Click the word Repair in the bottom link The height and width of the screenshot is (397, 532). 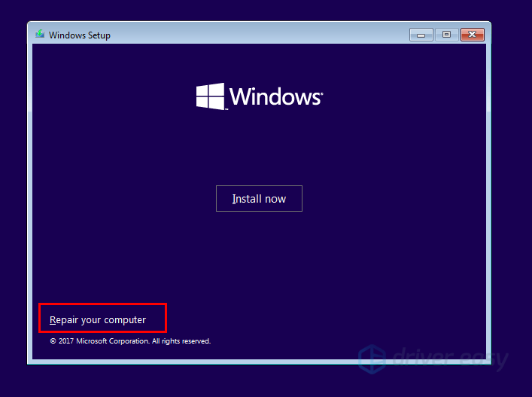click(x=63, y=320)
